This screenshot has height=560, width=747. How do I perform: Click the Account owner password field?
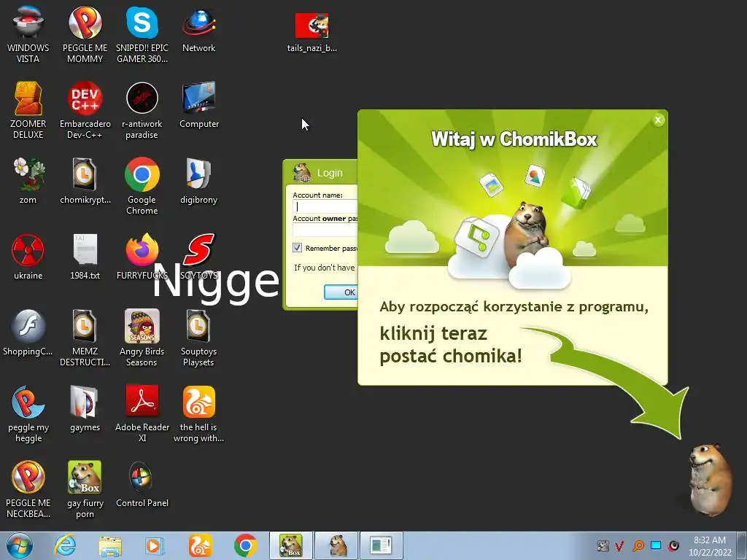(x=325, y=230)
